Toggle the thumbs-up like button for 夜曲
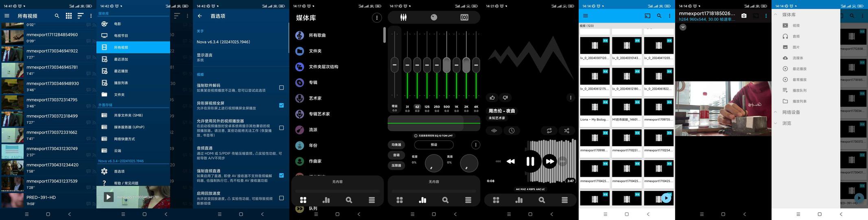The height and width of the screenshot is (220, 868). (x=492, y=98)
